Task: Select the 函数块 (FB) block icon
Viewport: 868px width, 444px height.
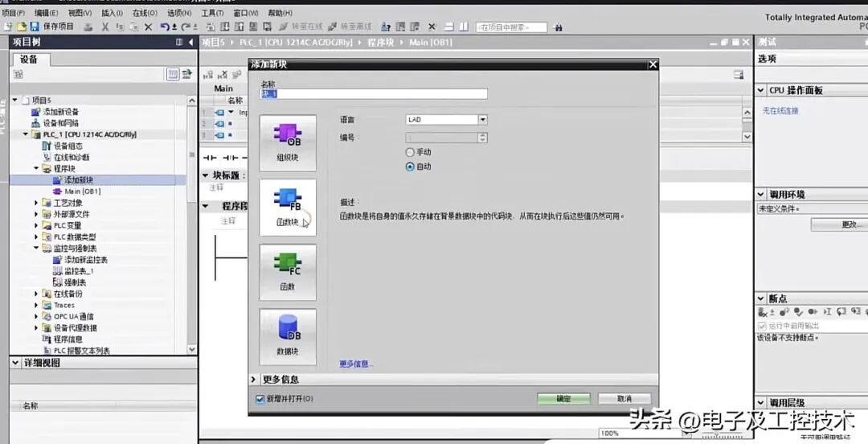Action: 288,207
